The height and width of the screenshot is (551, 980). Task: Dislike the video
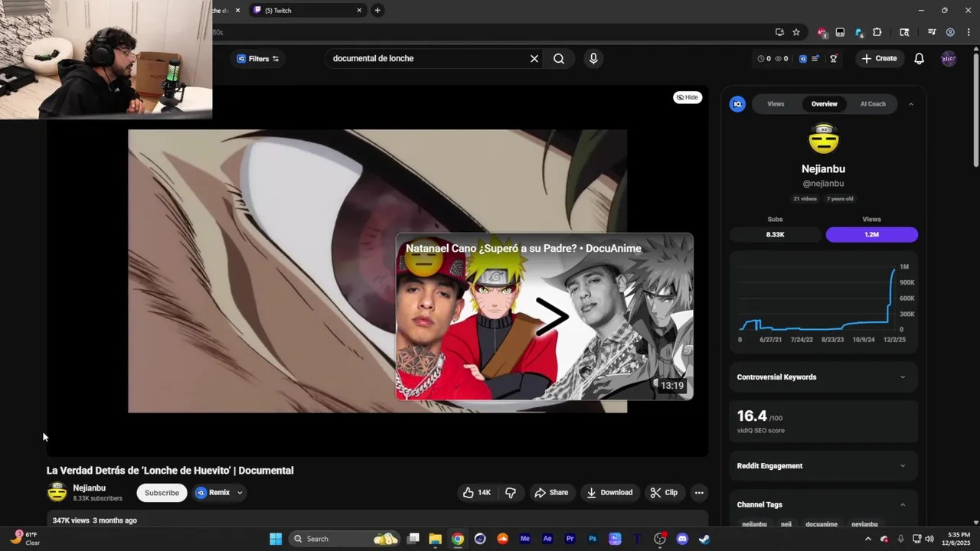pyautogui.click(x=511, y=493)
